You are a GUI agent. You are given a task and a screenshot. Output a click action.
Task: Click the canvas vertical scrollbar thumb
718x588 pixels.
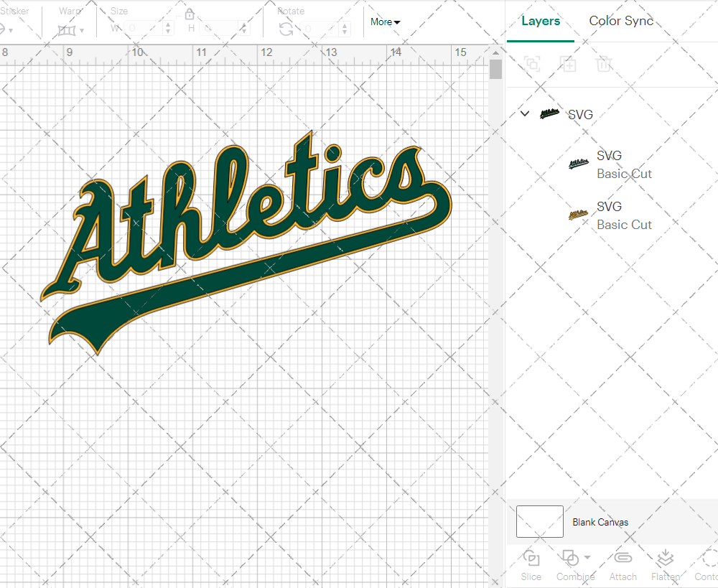(x=495, y=70)
